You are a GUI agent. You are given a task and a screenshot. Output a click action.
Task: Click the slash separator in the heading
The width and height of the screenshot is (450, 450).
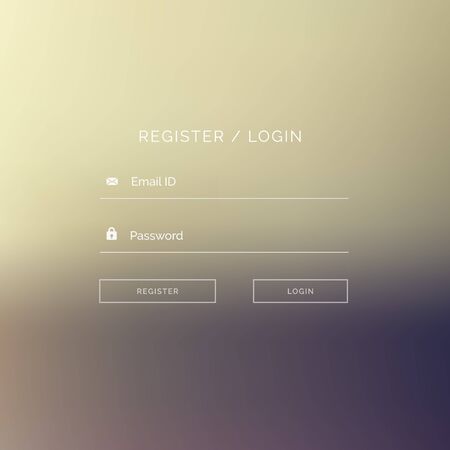236,137
